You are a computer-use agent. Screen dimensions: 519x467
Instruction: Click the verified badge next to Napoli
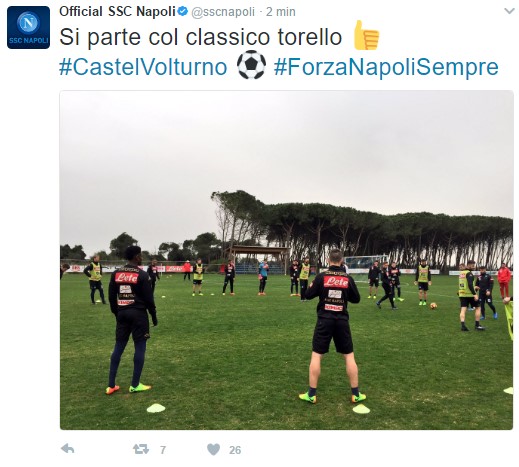pyautogui.click(x=183, y=11)
